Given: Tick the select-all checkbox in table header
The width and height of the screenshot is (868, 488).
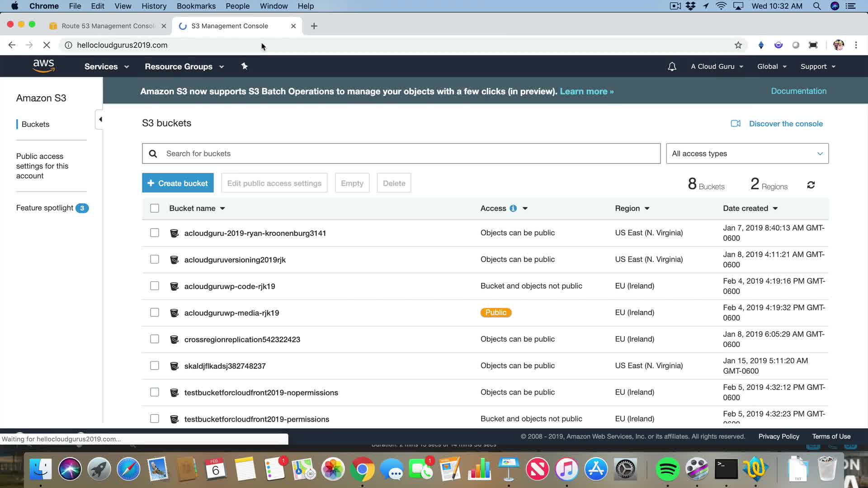Looking at the screenshot, I should click(x=155, y=208).
